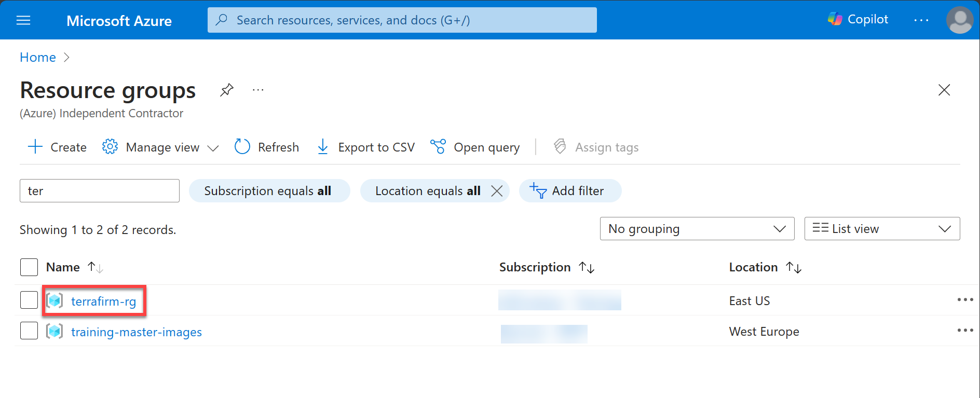Open the No grouping dropdown

(x=697, y=229)
